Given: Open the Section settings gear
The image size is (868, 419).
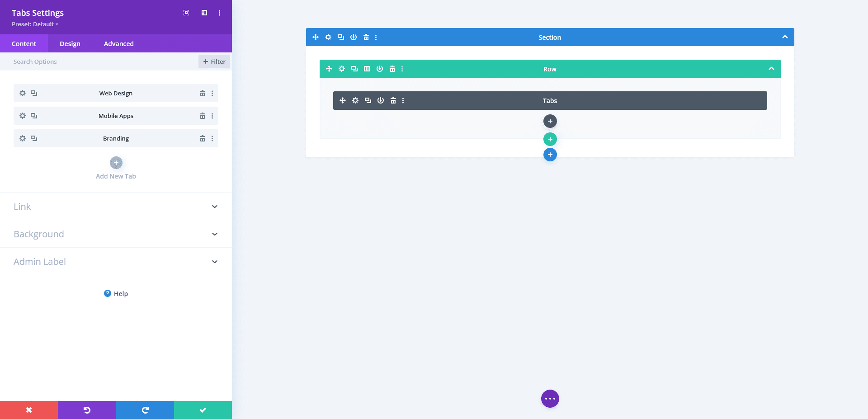Looking at the screenshot, I should 328,37.
